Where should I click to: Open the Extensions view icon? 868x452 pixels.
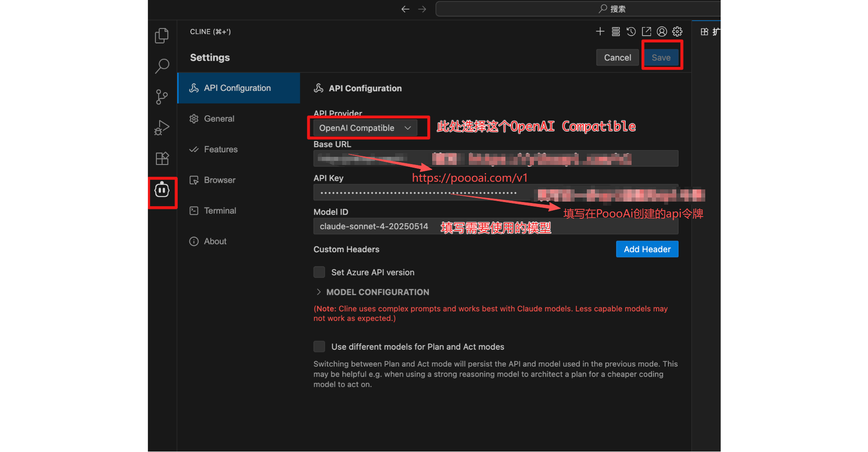coord(162,159)
